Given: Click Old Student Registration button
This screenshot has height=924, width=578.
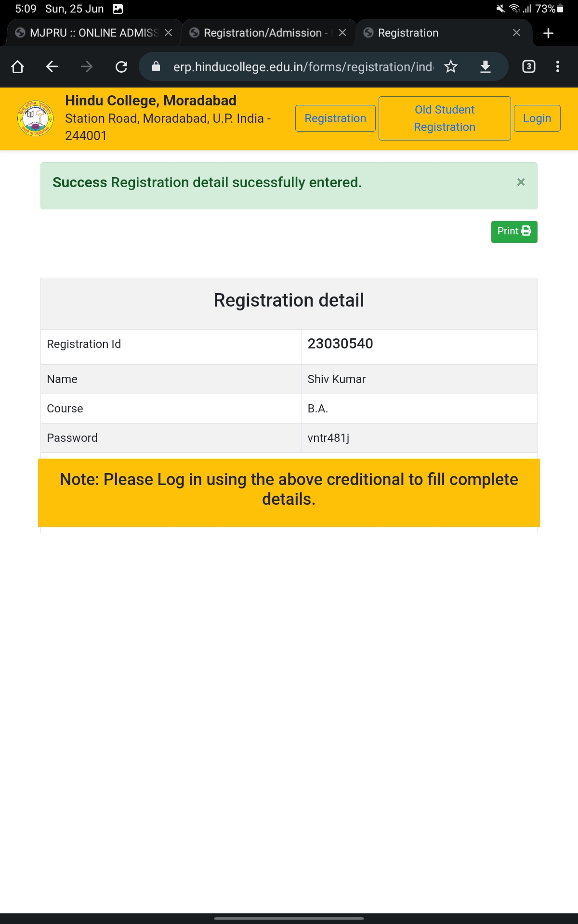Looking at the screenshot, I should pos(445,118).
